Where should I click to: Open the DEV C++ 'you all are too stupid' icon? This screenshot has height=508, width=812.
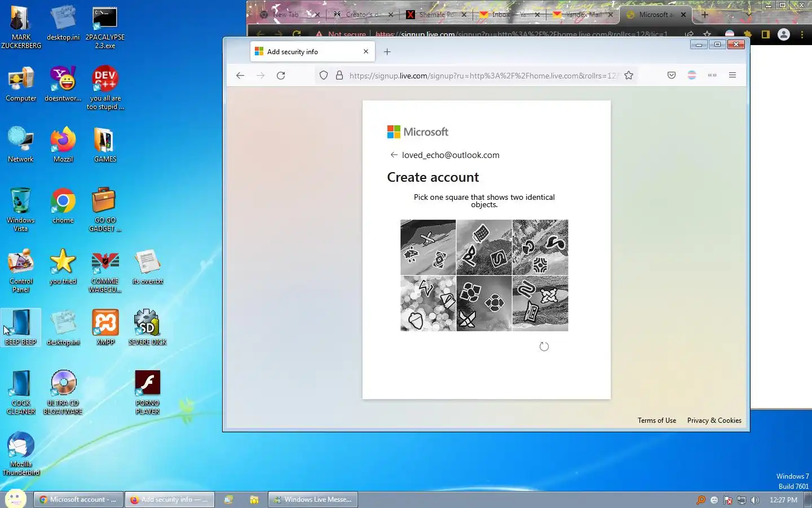pos(105,88)
